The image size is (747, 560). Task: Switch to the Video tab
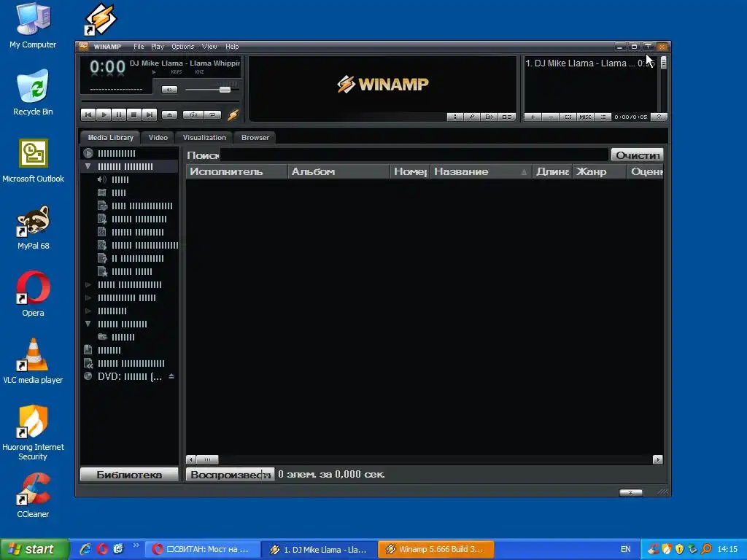point(158,137)
